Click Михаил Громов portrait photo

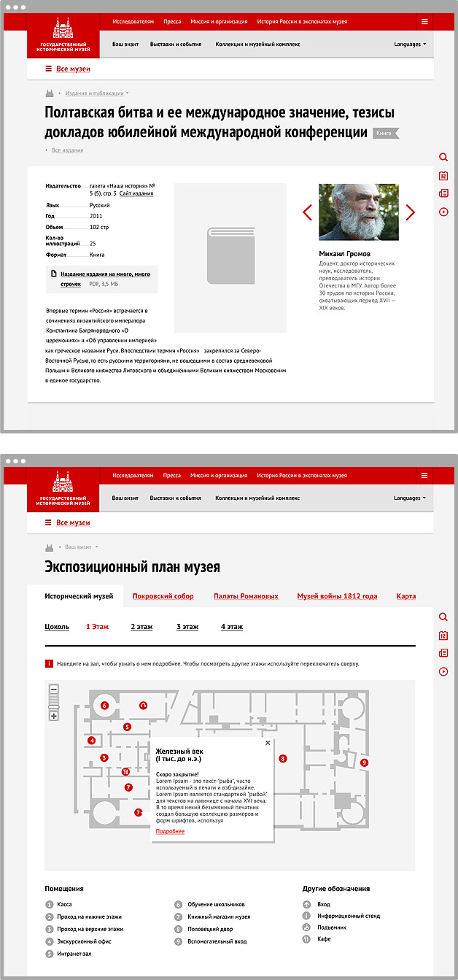359,212
